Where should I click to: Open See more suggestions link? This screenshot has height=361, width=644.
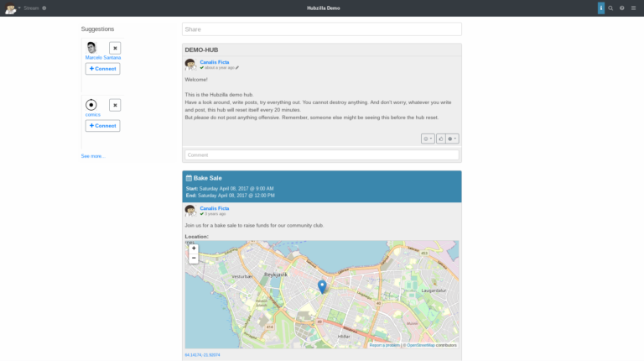[92, 156]
